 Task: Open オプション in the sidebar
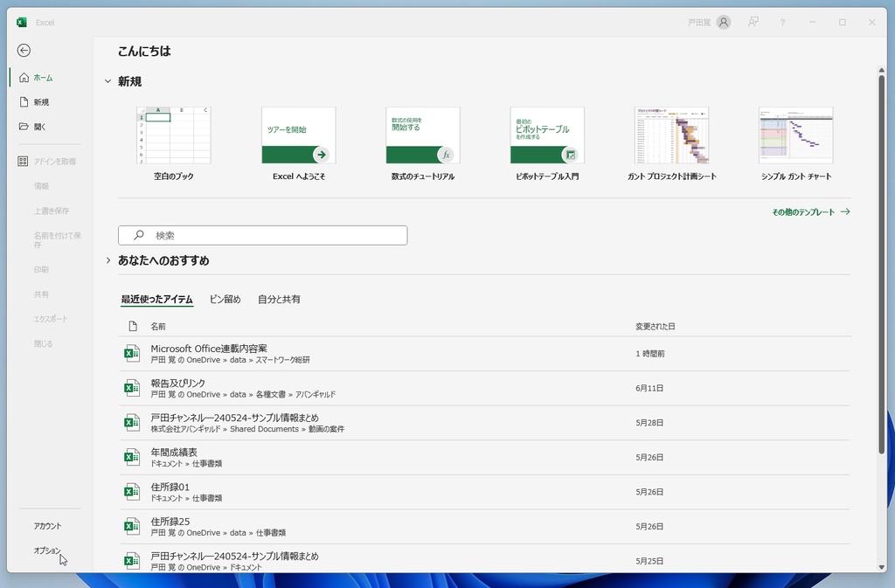pyautogui.click(x=47, y=550)
